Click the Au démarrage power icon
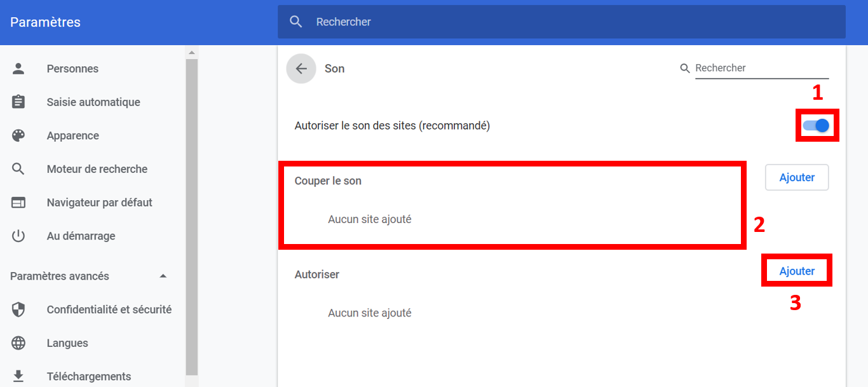868x387 pixels. point(18,236)
